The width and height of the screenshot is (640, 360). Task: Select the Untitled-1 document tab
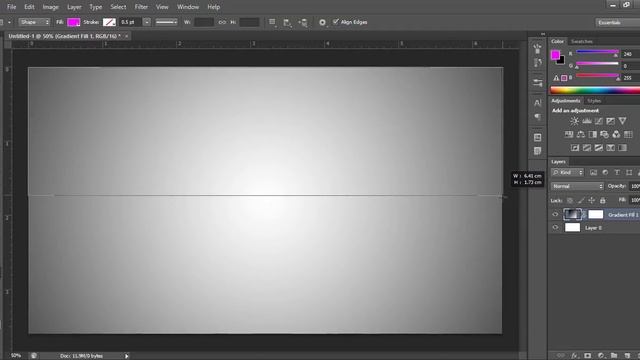pos(64,36)
